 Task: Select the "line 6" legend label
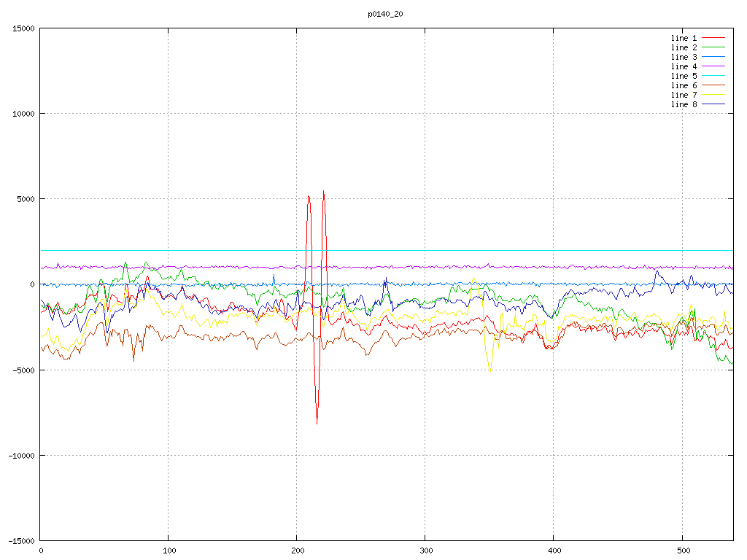click(684, 85)
